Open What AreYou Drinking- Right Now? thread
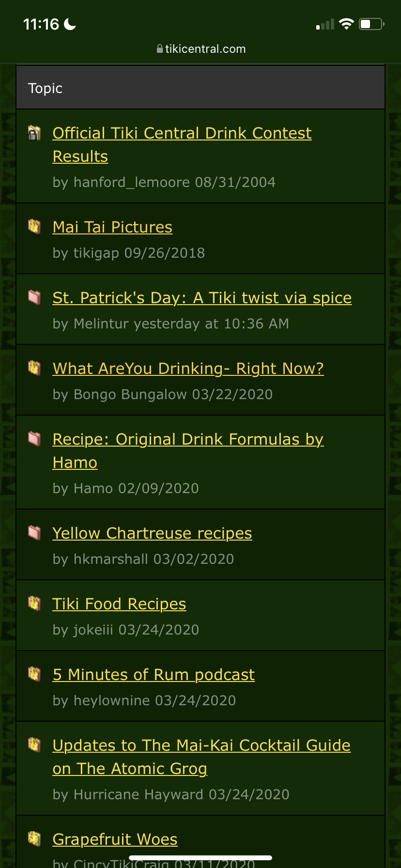 coord(188,369)
